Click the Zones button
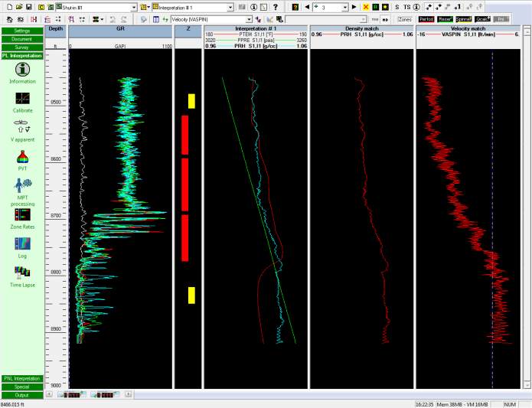 [x=405, y=20]
